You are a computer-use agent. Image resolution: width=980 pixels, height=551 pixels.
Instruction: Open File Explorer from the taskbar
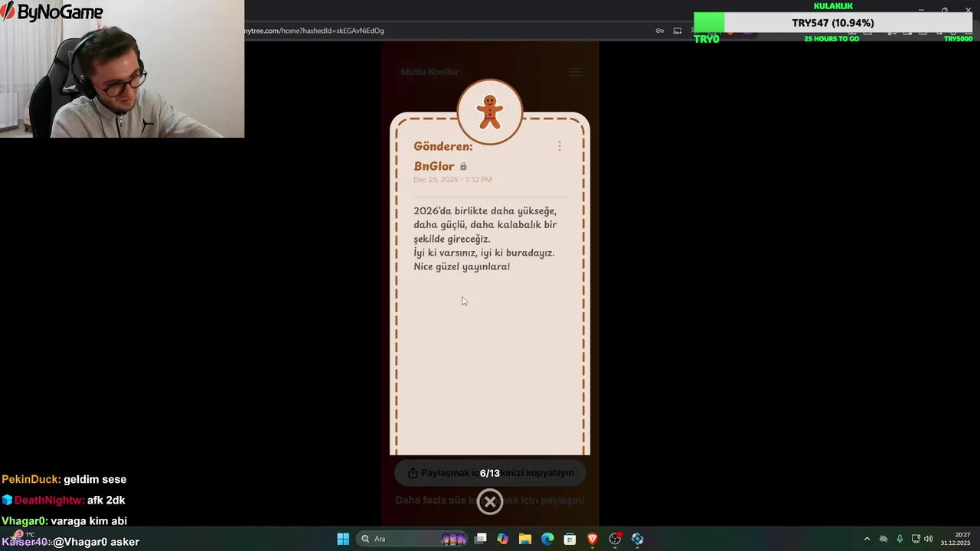pos(525,539)
